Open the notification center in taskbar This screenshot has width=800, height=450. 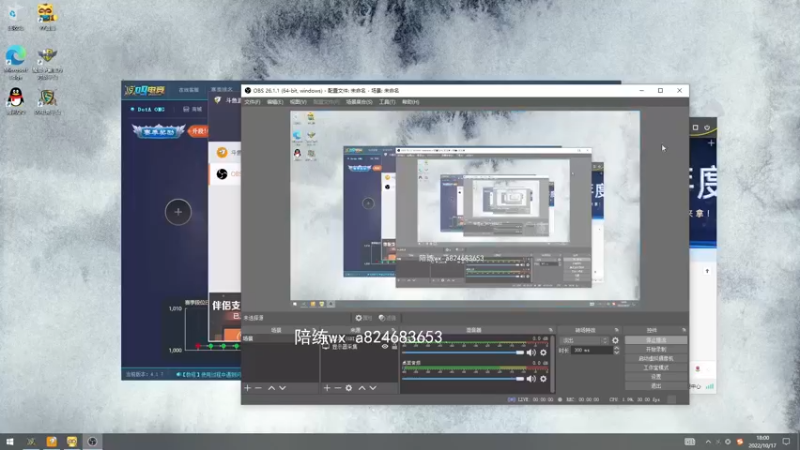786,442
